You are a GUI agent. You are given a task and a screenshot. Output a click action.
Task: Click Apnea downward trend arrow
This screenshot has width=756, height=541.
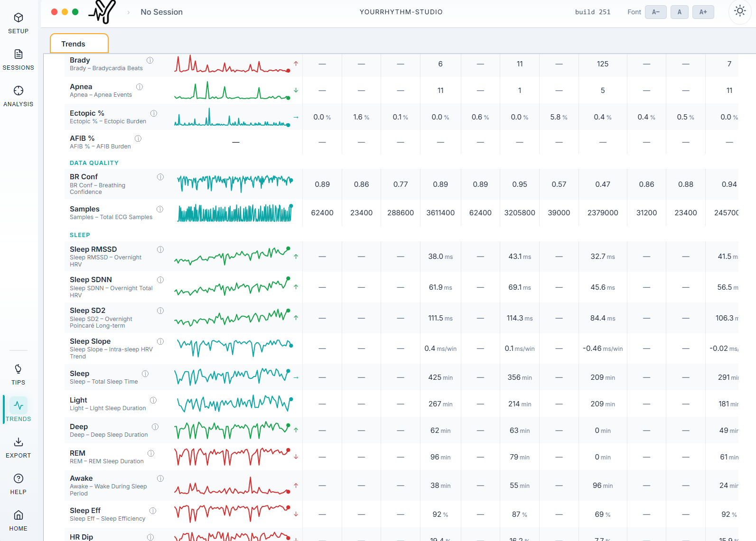point(296,90)
